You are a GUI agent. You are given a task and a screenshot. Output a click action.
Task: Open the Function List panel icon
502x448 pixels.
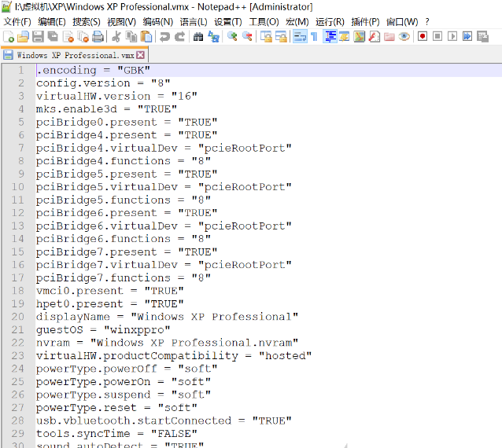point(374,36)
